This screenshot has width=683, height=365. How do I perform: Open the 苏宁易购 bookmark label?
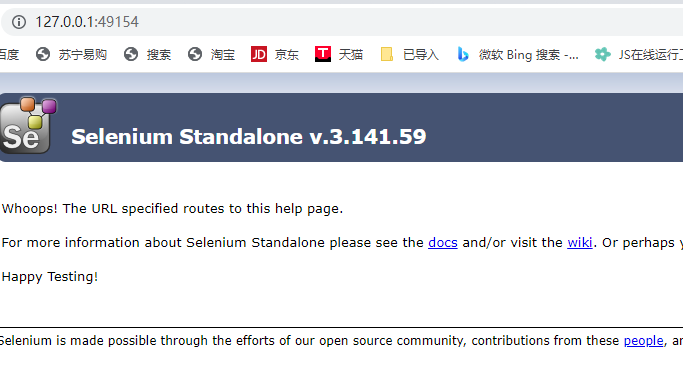click(82, 55)
